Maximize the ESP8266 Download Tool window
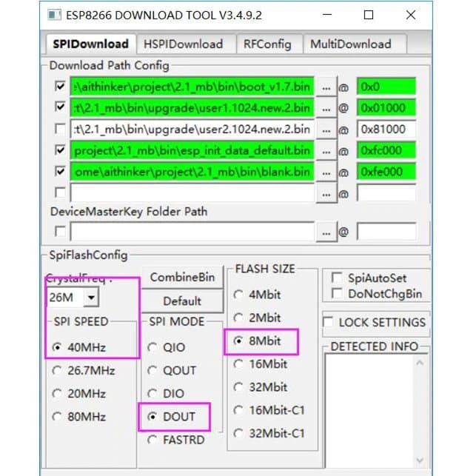Image resolution: width=476 pixels, height=476 pixels. point(369,15)
